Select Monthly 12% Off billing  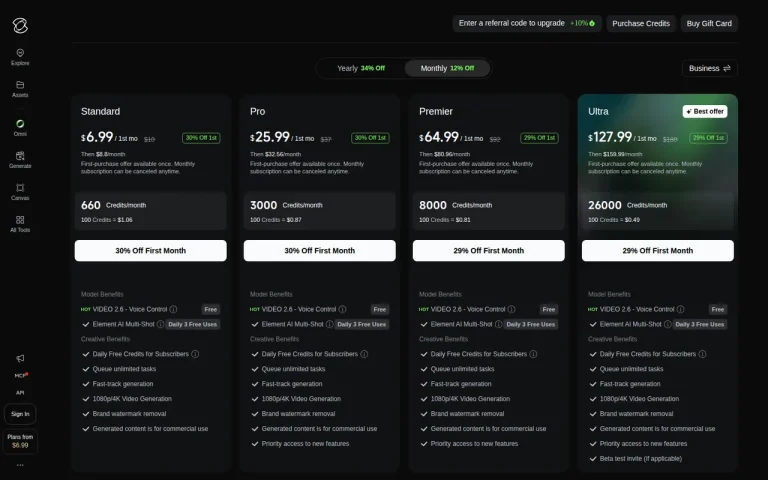pos(447,69)
